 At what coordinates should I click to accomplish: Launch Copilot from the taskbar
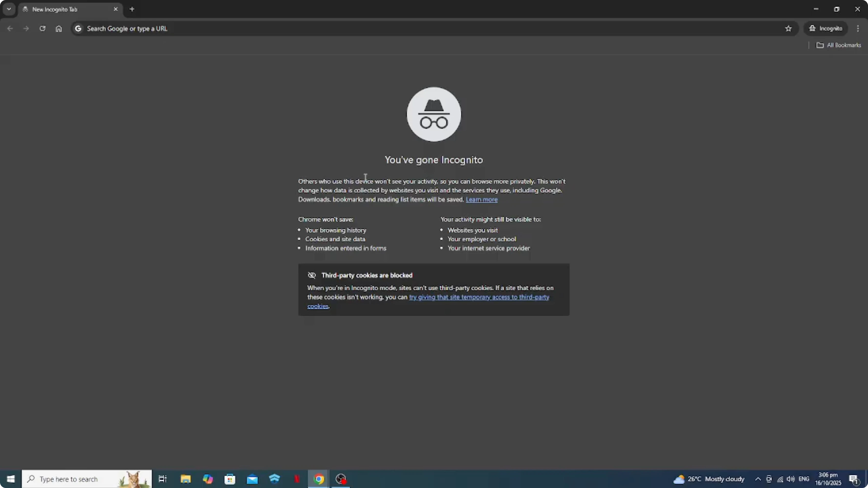[x=207, y=479]
